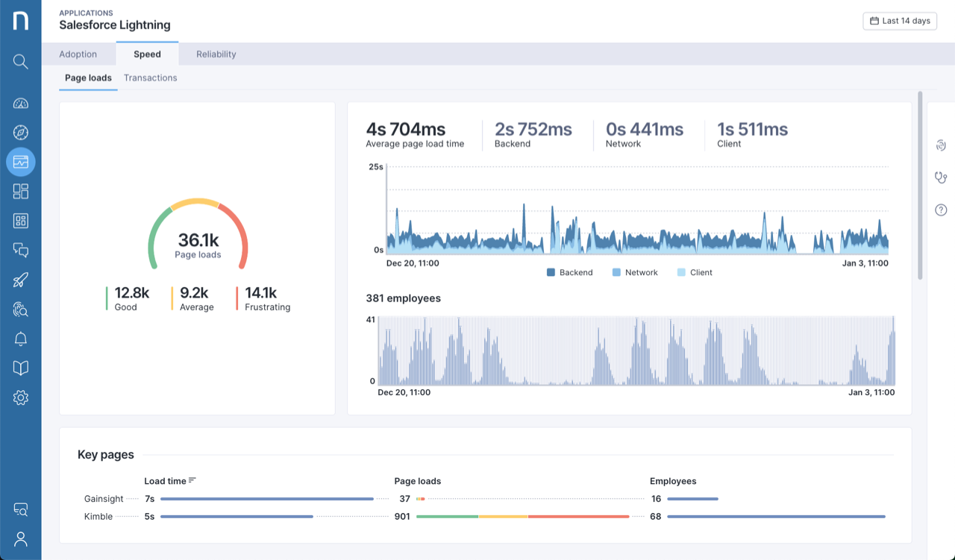This screenshot has width=955, height=560.
Task: Switch to the Adoption tab
Action: (78, 54)
